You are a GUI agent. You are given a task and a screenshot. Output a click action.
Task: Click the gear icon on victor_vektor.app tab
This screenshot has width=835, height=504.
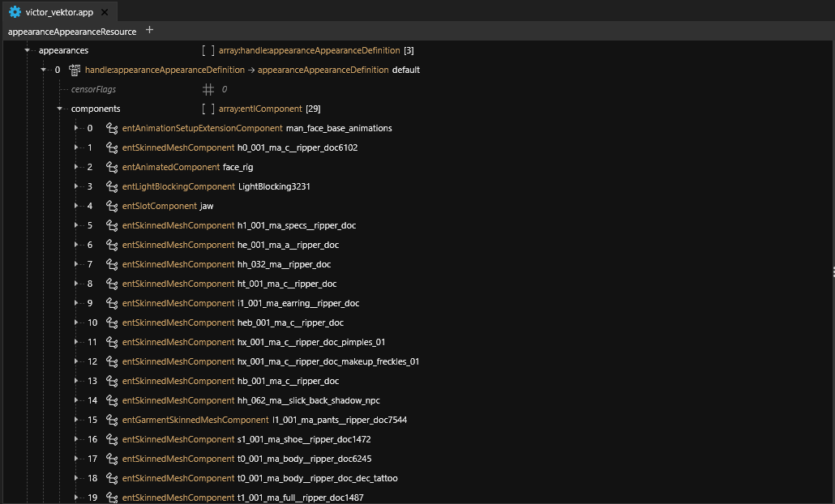[x=15, y=12]
